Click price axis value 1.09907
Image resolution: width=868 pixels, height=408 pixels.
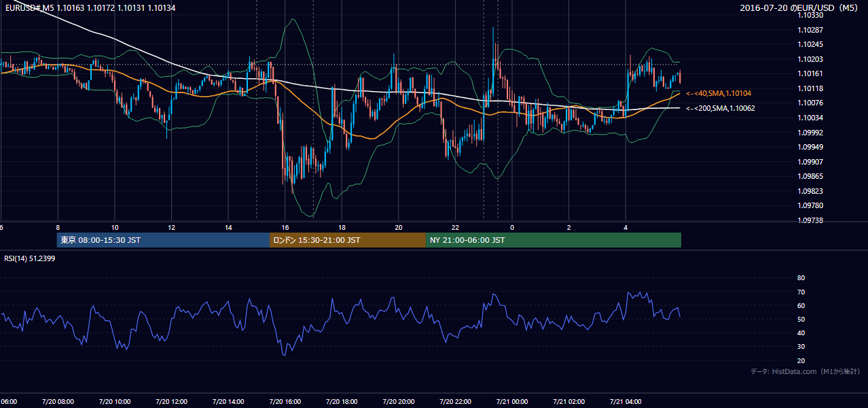tap(811, 162)
